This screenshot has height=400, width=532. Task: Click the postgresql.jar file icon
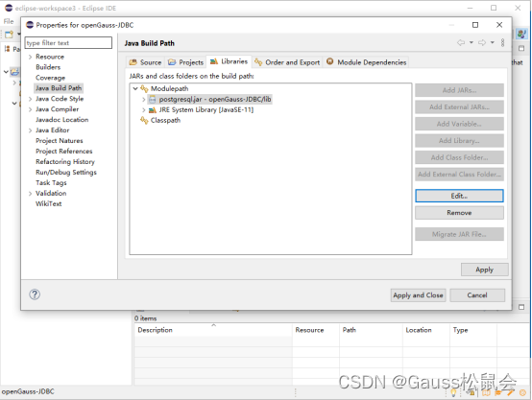pyautogui.click(x=153, y=100)
